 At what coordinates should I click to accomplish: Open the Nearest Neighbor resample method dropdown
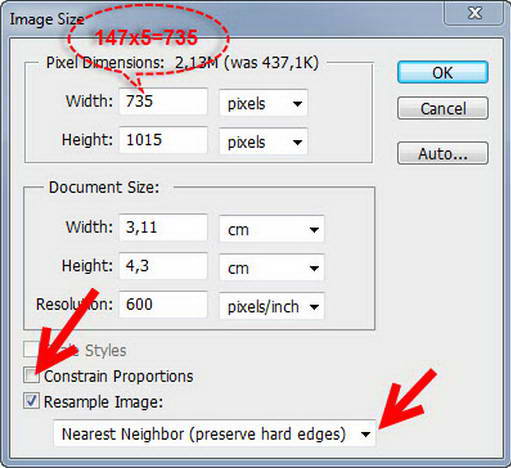pyautogui.click(x=214, y=434)
